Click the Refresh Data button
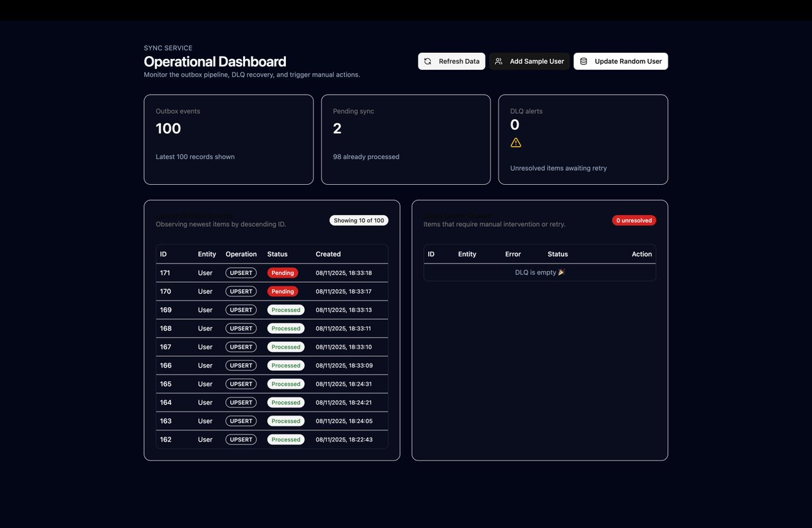The image size is (812, 528). (452, 61)
